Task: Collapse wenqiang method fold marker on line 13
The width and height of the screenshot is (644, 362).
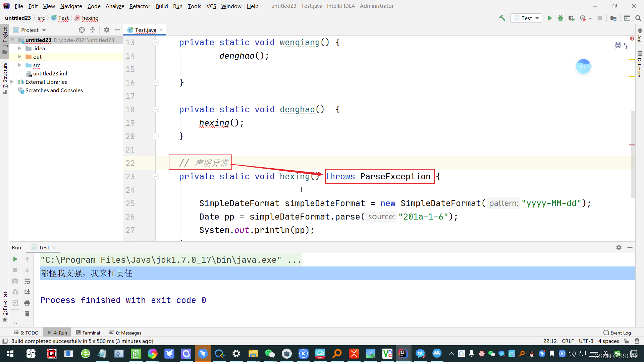Action: click(156, 43)
